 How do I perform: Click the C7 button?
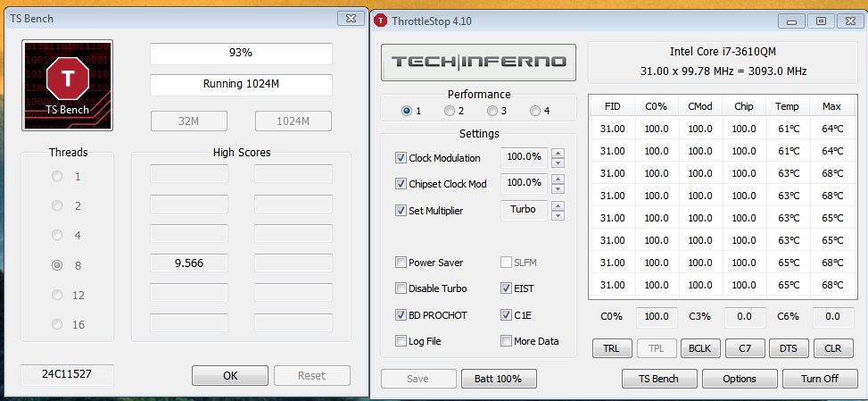pos(745,348)
